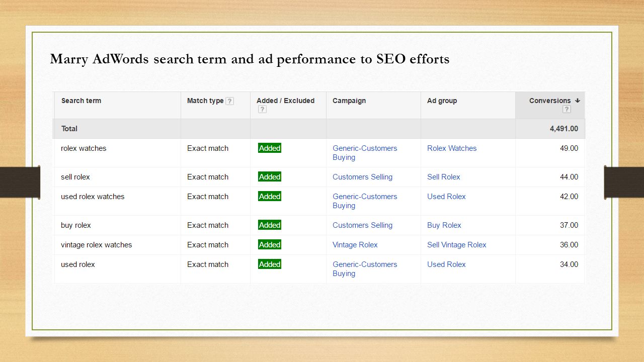This screenshot has height=362, width=644.
Task: Select the 'used rolex' search term cell
Action: point(78,264)
